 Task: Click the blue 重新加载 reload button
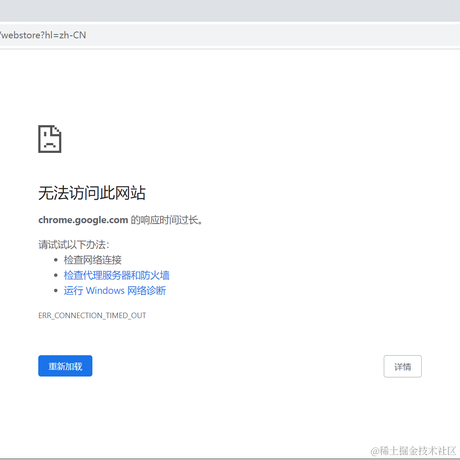pos(65,366)
